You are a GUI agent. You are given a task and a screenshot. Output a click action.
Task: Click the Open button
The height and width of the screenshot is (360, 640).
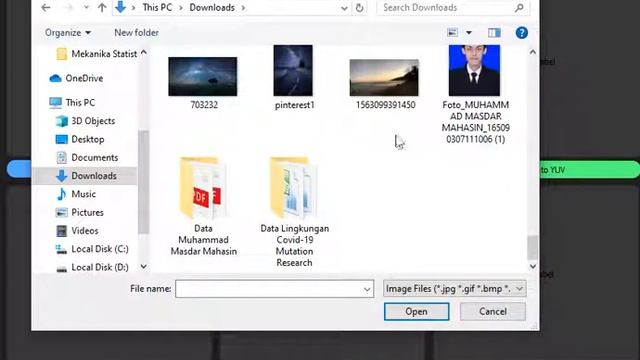(416, 311)
